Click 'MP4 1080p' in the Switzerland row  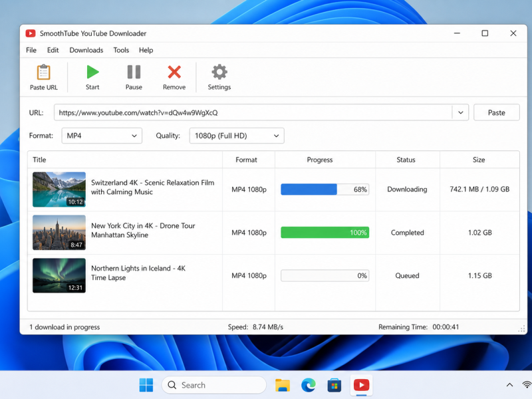pos(249,190)
